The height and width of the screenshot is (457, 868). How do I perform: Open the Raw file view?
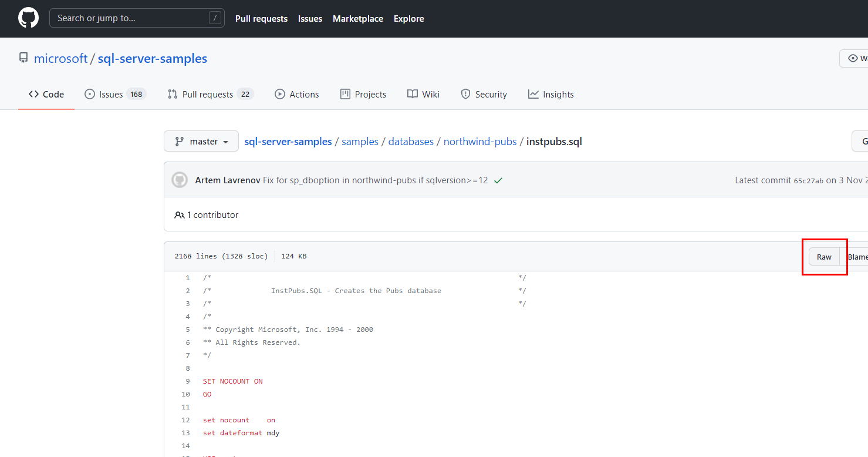pyautogui.click(x=824, y=257)
